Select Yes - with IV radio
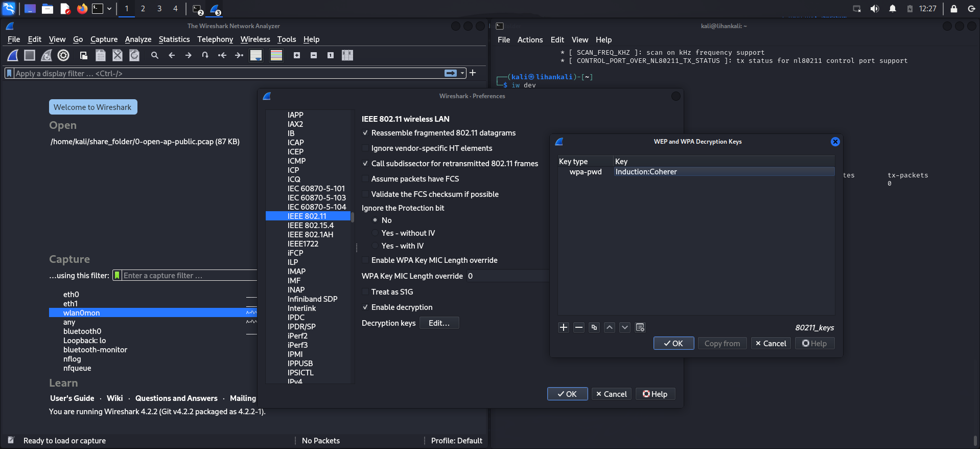The image size is (980, 449). click(x=375, y=246)
